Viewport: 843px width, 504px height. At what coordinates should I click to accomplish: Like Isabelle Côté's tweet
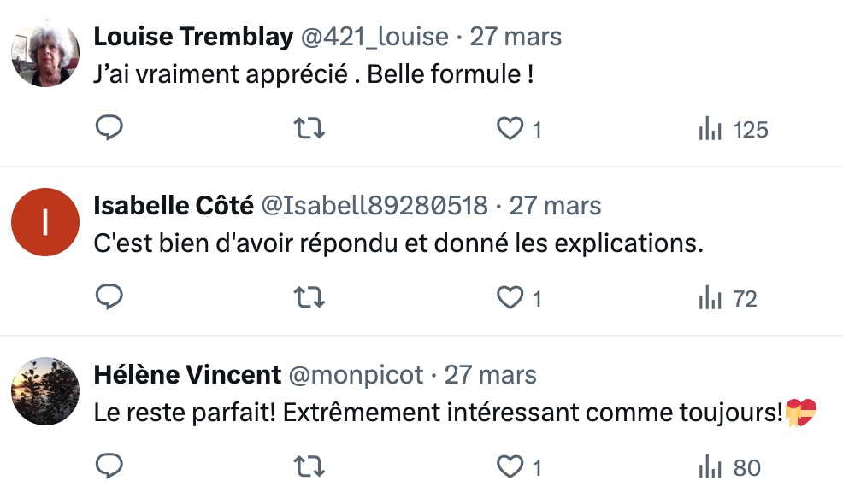pyautogui.click(x=510, y=298)
